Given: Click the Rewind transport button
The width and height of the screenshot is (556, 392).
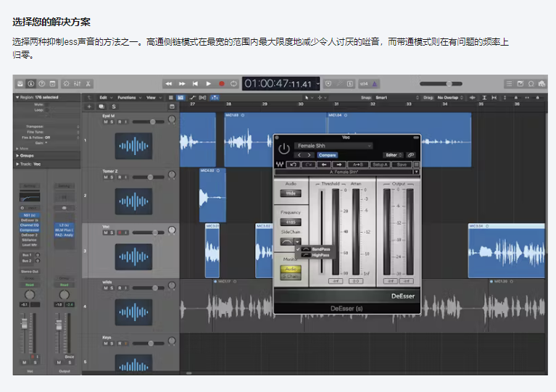Looking at the screenshot, I should pos(168,83).
